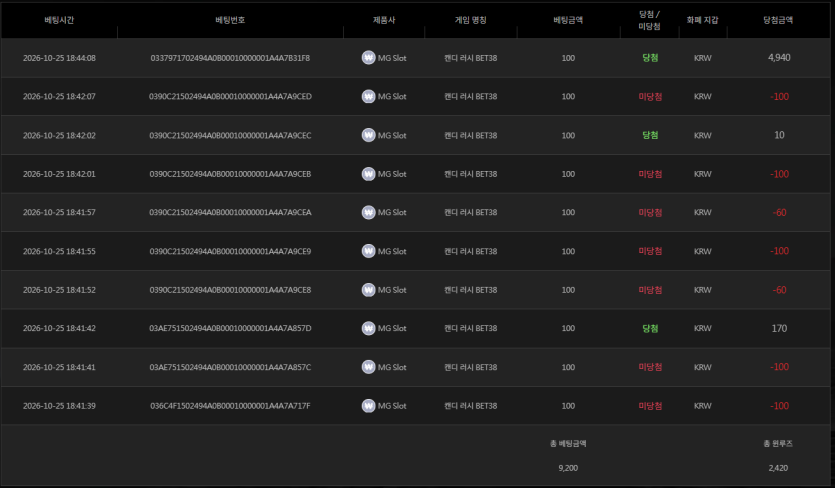Click the MG Slot icon in the 18:42:01 row
Viewport: 835px width, 488px height.
(369, 174)
